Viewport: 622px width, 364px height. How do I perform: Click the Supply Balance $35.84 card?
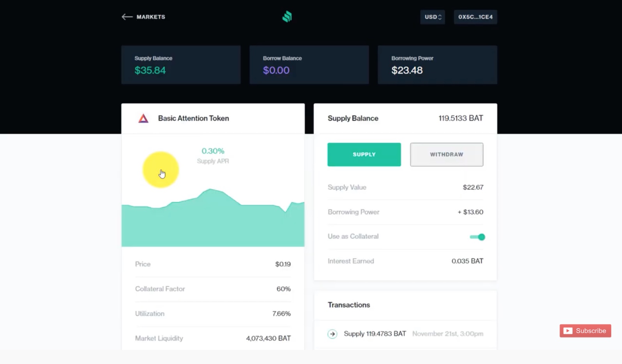point(181,65)
